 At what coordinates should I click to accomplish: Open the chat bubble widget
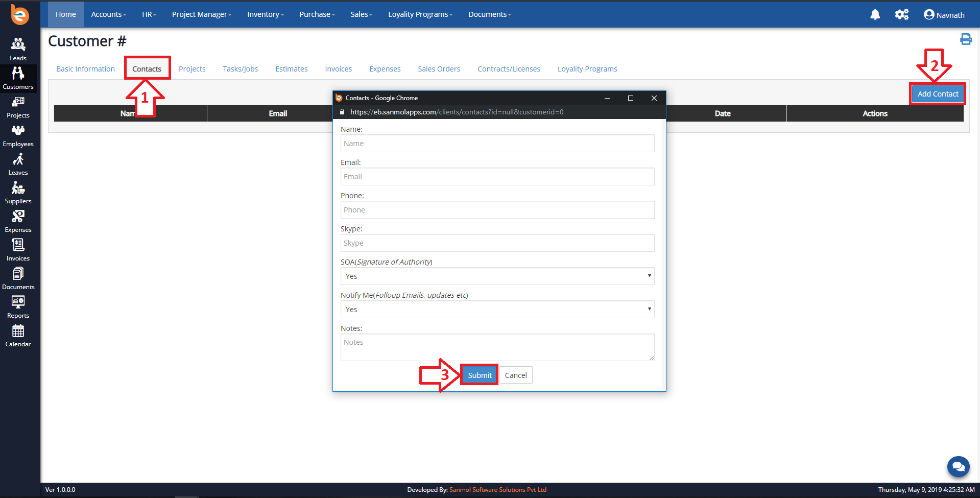[958, 466]
